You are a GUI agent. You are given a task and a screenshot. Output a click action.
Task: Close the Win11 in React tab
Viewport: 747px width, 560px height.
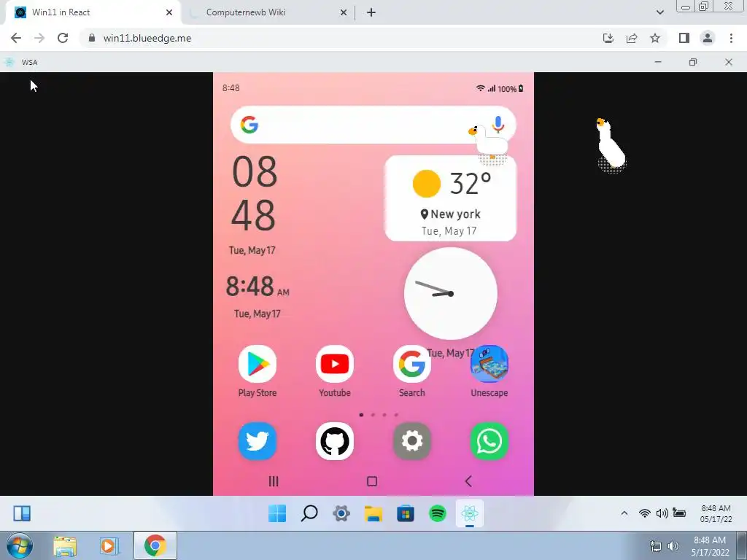169,12
